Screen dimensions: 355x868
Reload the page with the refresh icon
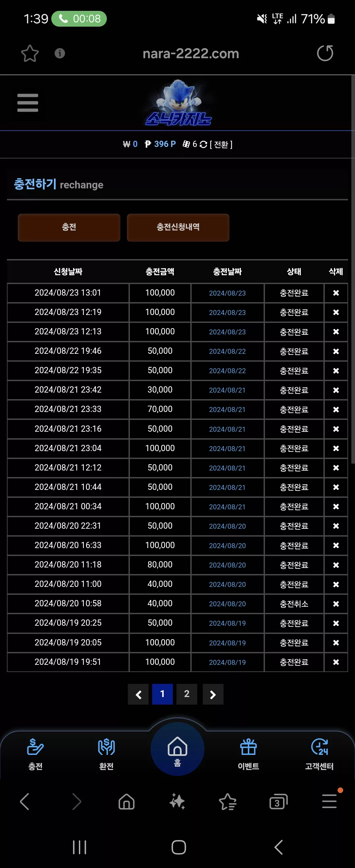click(x=325, y=53)
